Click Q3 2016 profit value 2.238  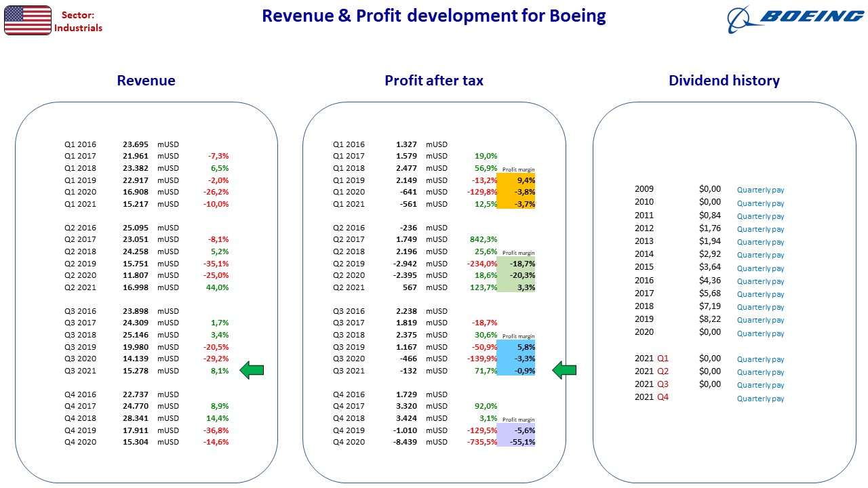[406, 311]
